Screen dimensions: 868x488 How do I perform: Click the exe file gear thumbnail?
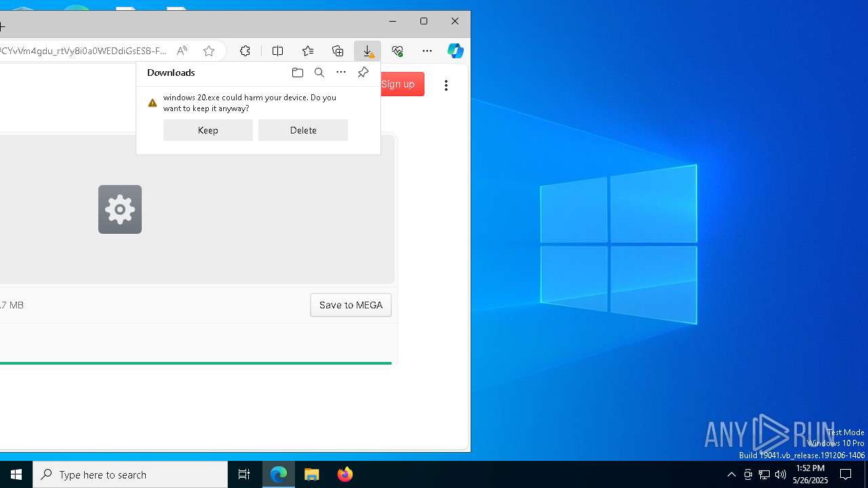(120, 209)
